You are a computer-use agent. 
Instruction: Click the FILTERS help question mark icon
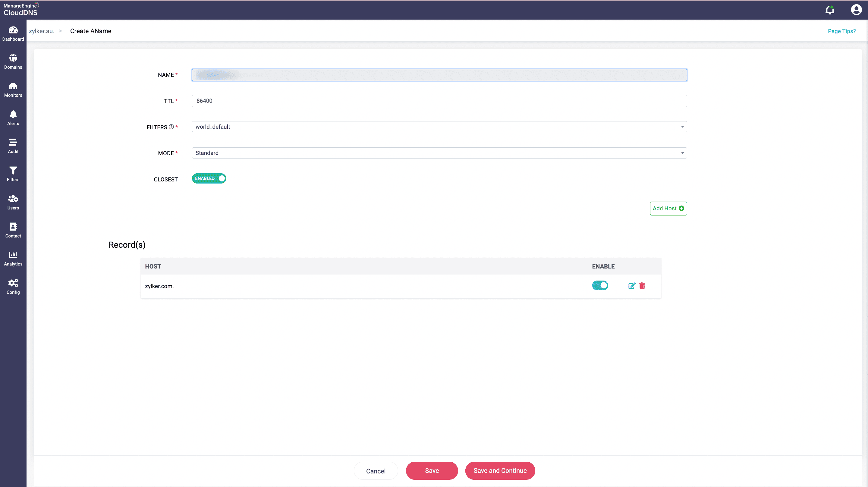pyautogui.click(x=171, y=127)
